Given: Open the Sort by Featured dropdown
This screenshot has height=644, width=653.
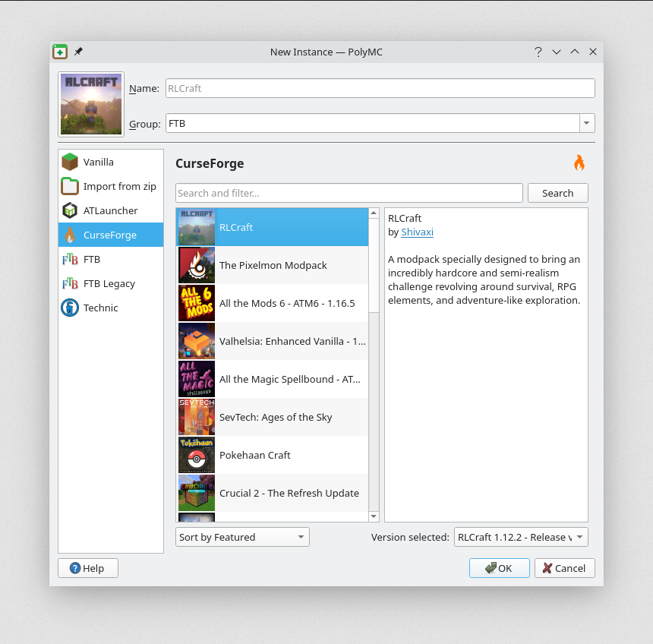Looking at the screenshot, I should pyautogui.click(x=242, y=537).
